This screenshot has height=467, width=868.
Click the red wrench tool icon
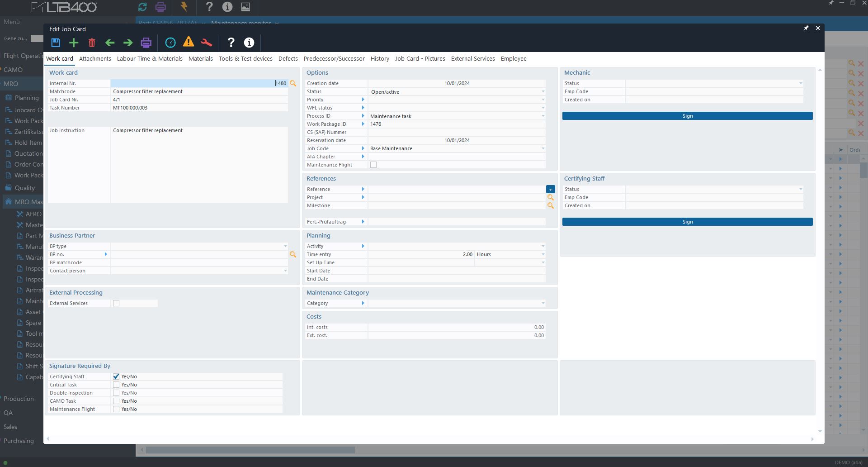tap(206, 43)
